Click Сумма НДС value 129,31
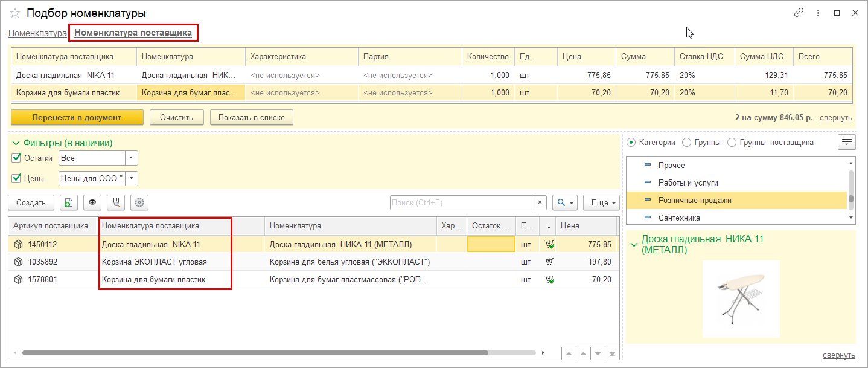Image resolution: width=868 pixels, height=368 pixels. pyautogui.click(x=776, y=76)
